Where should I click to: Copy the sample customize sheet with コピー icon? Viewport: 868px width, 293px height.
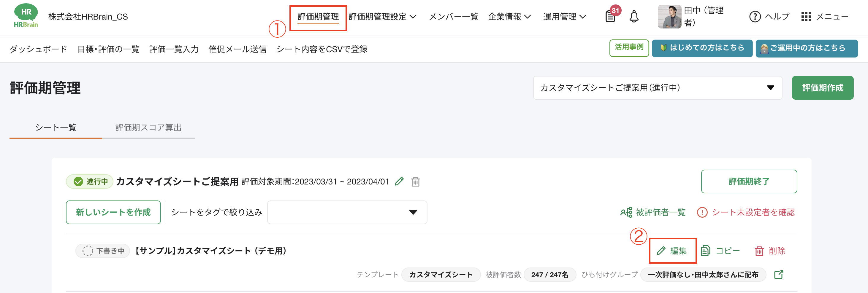click(x=720, y=251)
